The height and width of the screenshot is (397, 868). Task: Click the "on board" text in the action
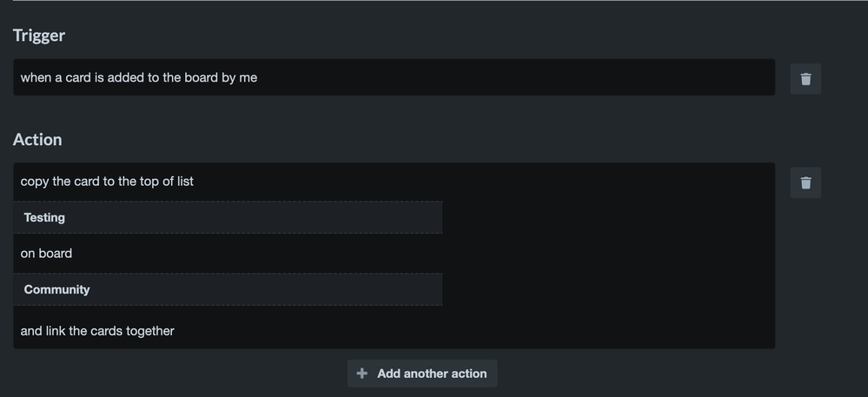click(46, 254)
